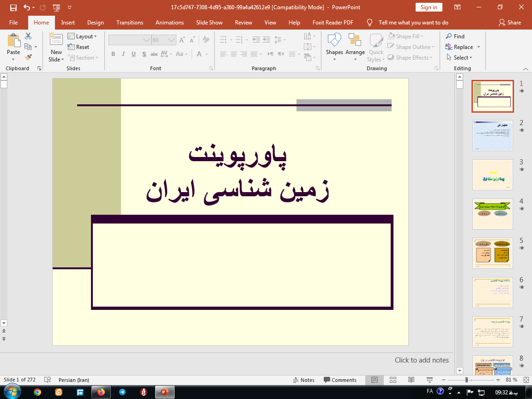Click the Sign in button
This screenshot has height=399, width=532.
click(x=429, y=7)
